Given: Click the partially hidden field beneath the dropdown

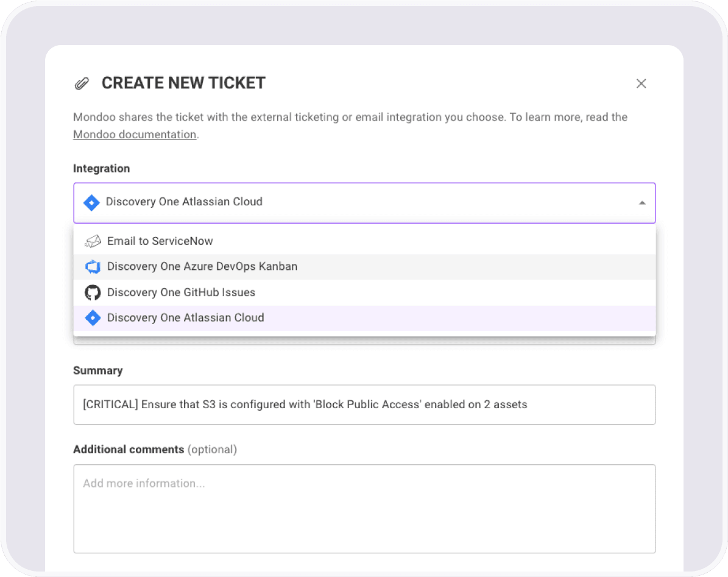Looking at the screenshot, I should (364, 341).
